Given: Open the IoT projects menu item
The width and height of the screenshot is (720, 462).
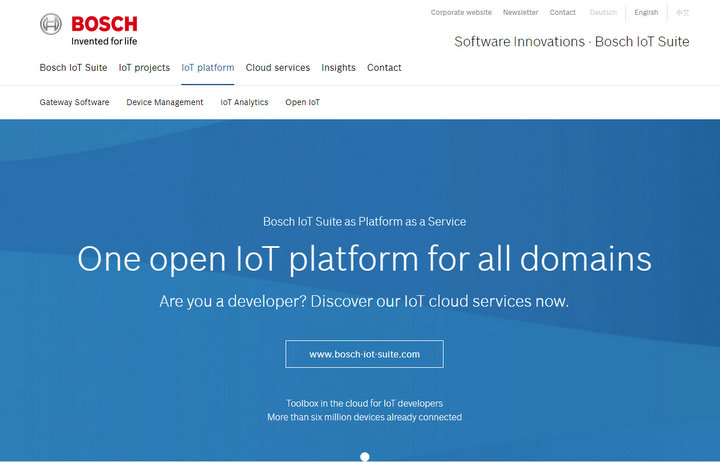Looking at the screenshot, I should 144,68.
